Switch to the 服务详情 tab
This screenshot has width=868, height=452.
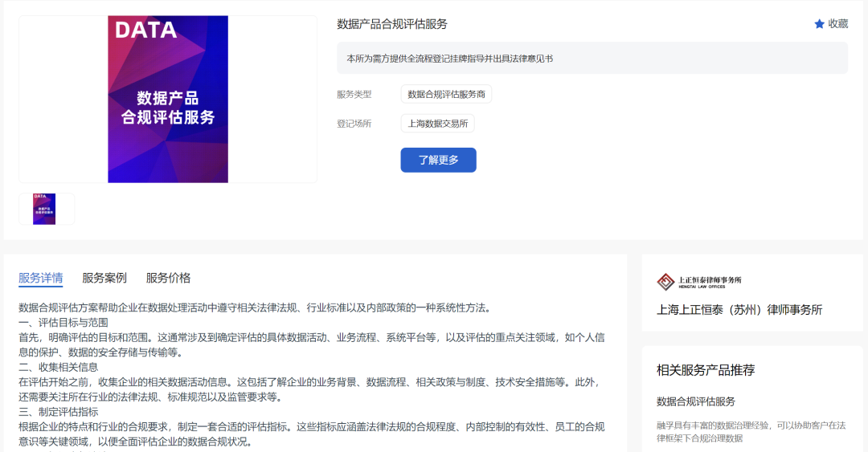coord(40,278)
